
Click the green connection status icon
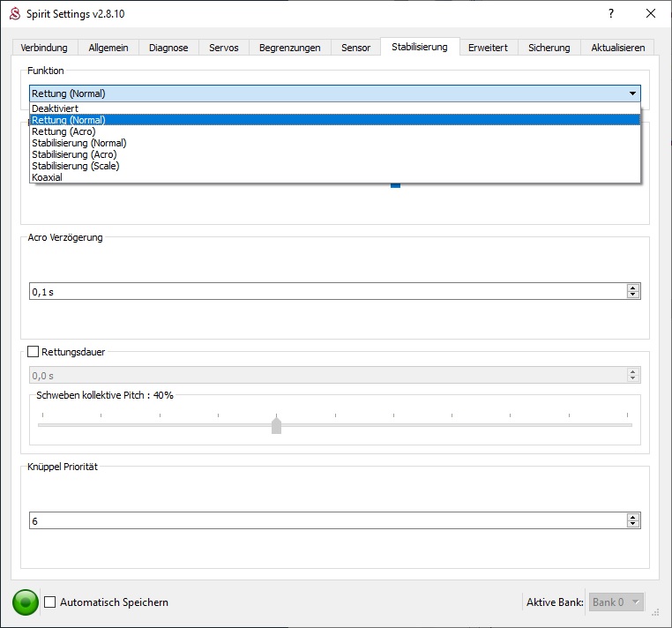(26, 602)
